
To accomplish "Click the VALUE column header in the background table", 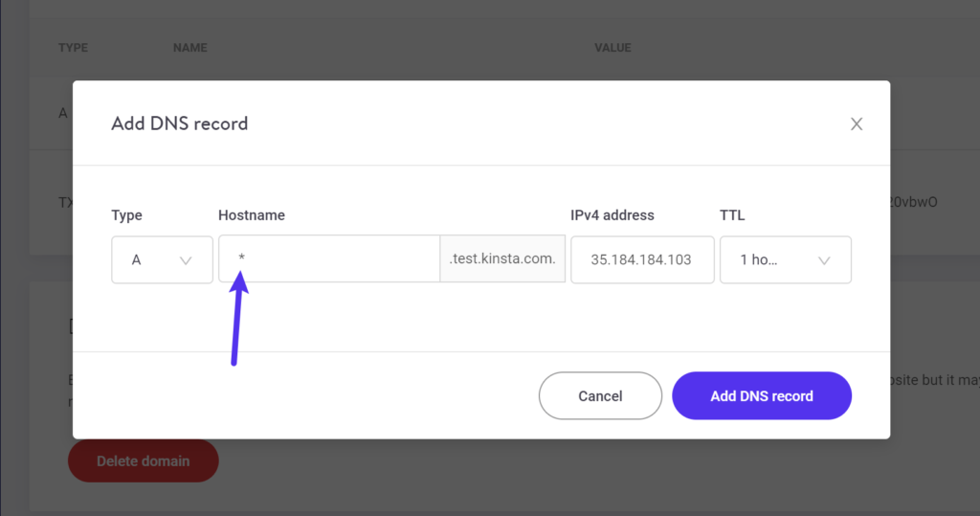I will 612,48.
